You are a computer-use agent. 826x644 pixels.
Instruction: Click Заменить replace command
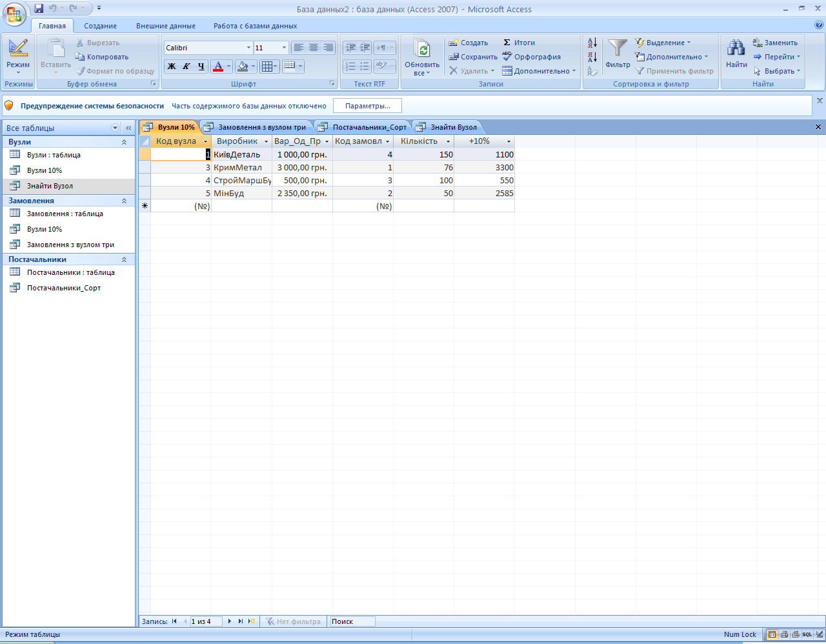pyautogui.click(x=775, y=43)
